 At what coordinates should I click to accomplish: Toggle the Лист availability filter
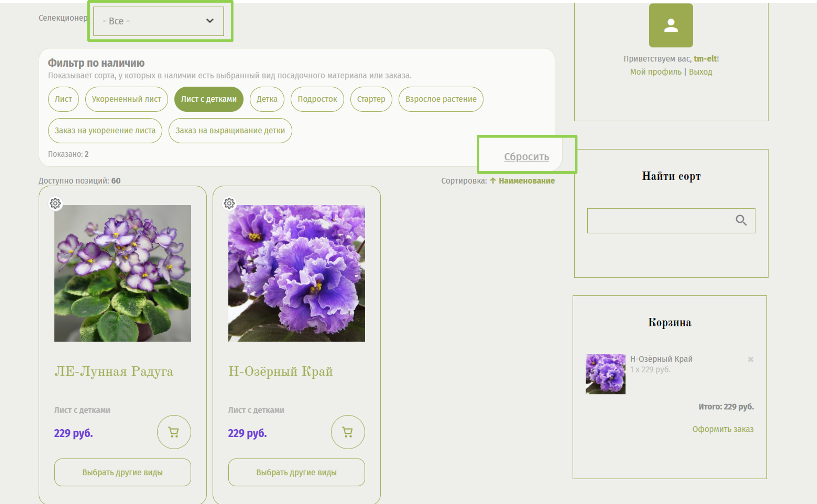[63, 99]
